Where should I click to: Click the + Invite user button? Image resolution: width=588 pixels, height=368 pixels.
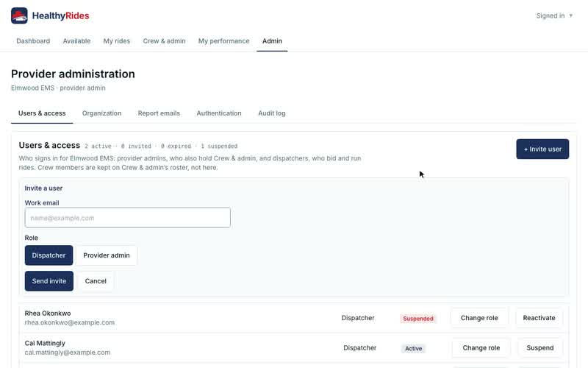[542, 149]
